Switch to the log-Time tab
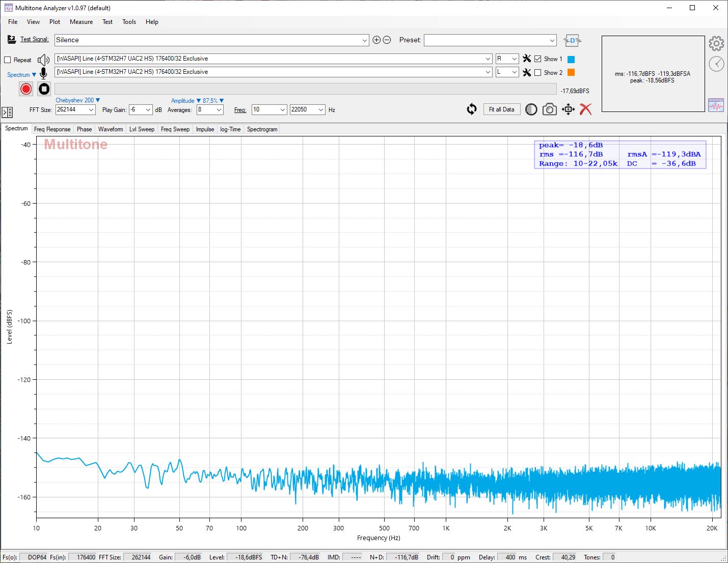The height and width of the screenshot is (563, 728). 230,129
